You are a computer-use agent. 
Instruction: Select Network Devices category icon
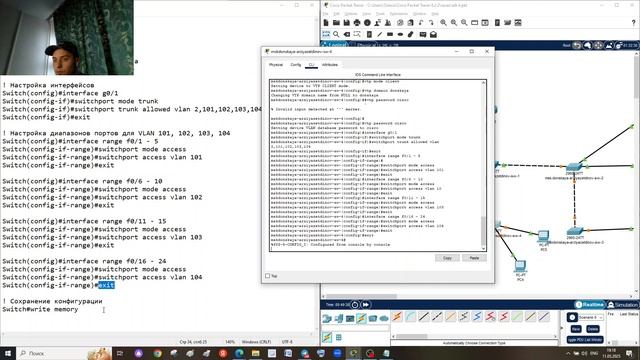point(327,318)
